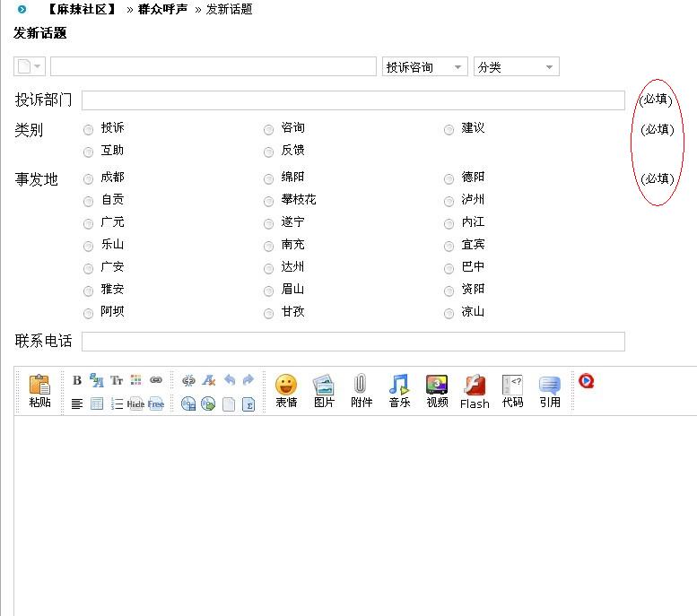Insert a hyperlink via the chain icon

(155, 380)
